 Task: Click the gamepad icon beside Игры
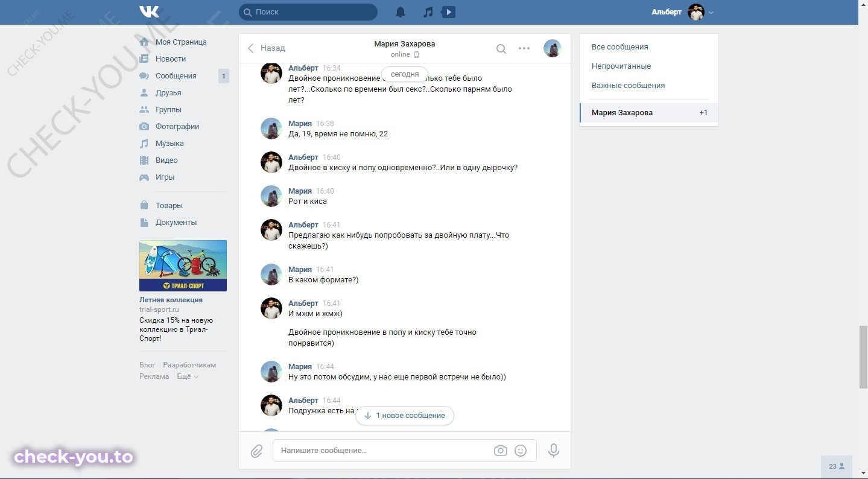[x=144, y=177]
